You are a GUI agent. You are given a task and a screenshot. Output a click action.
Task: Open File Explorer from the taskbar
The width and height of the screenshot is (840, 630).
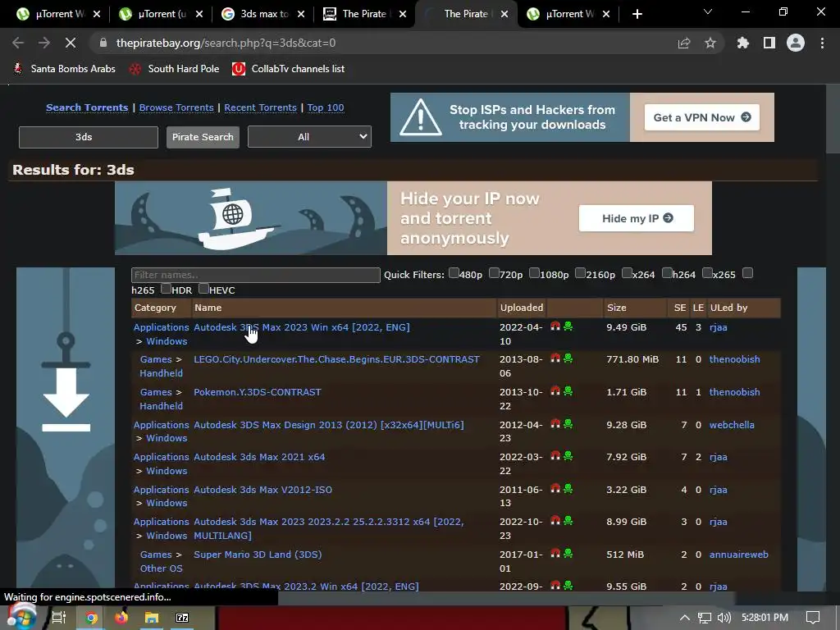coord(152,618)
